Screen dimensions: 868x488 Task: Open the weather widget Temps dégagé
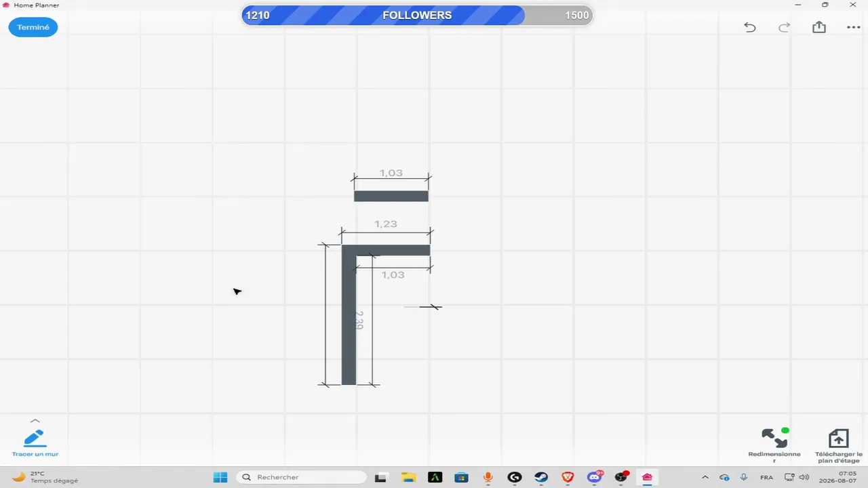[x=45, y=477]
